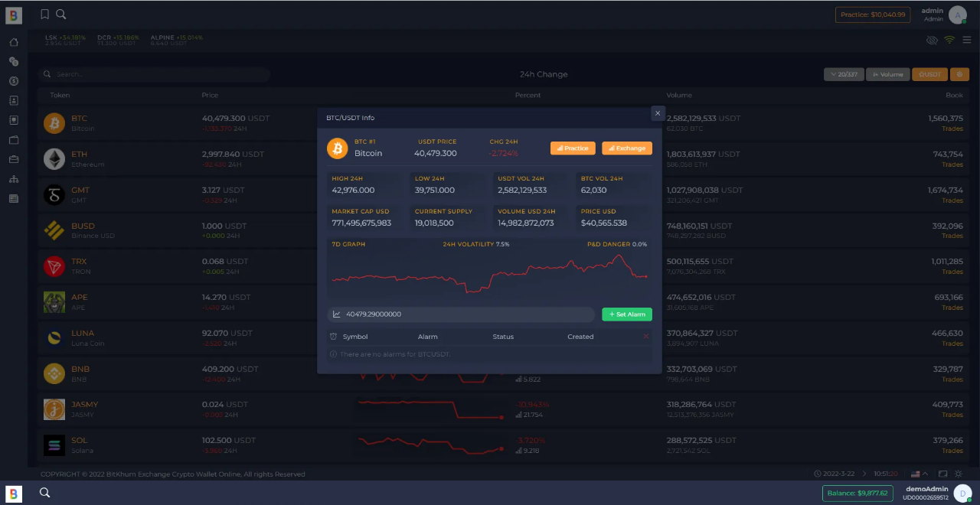Toggle light/dark theme sun icon
Image resolution: width=980 pixels, height=505 pixels.
click(959, 474)
